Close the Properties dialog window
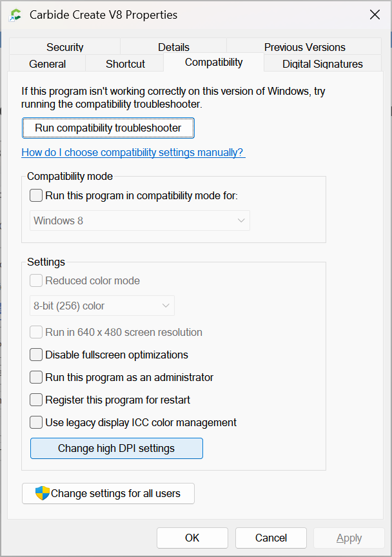Image resolution: width=392 pixels, height=557 pixels. 374,14
